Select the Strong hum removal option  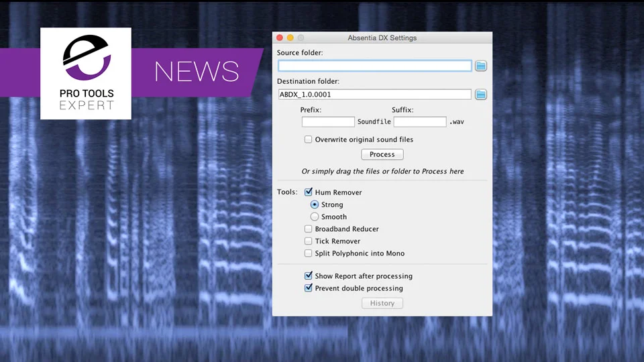coord(314,204)
